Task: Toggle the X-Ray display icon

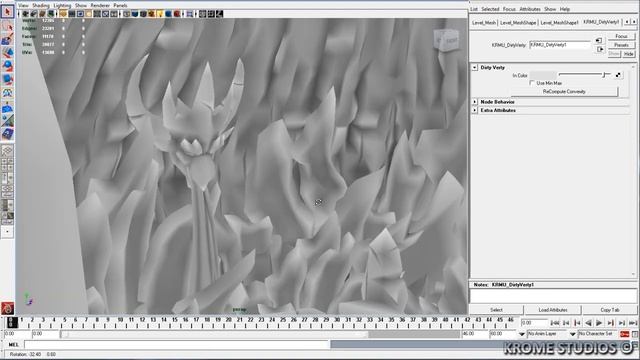Action: click(202, 14)
